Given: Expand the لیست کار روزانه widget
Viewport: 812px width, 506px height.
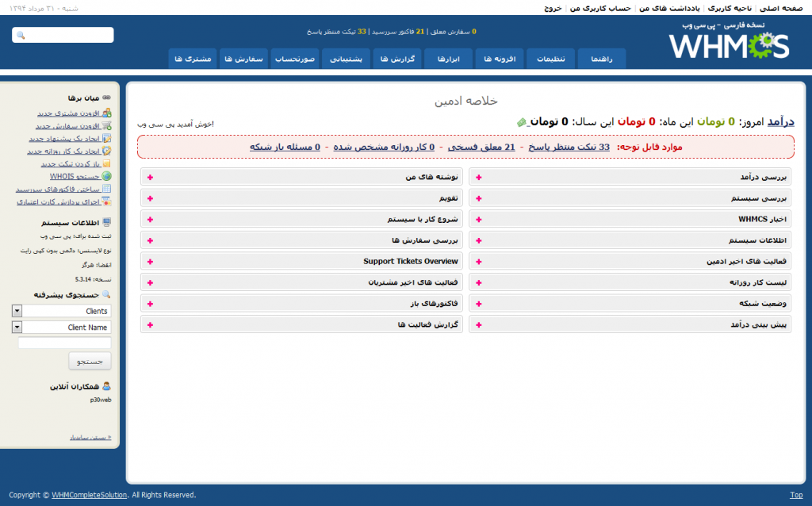Looking at the screenshot, I should pyautogui.click(x=478, y=283).
